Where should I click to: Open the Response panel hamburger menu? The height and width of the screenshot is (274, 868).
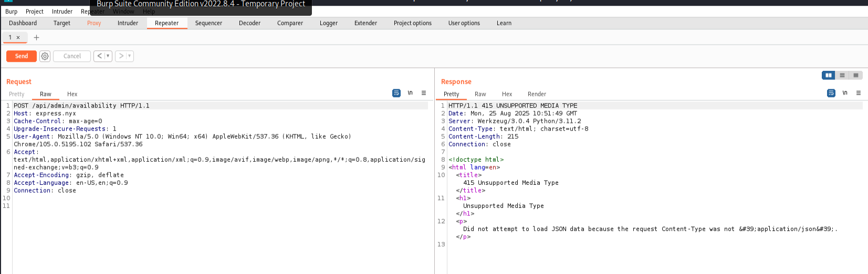(x=859, y=93)
